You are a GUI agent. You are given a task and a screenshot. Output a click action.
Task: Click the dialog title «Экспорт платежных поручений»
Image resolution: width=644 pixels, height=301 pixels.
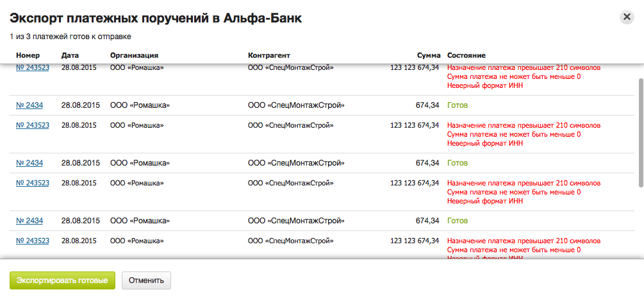click(x=156, y=19)
